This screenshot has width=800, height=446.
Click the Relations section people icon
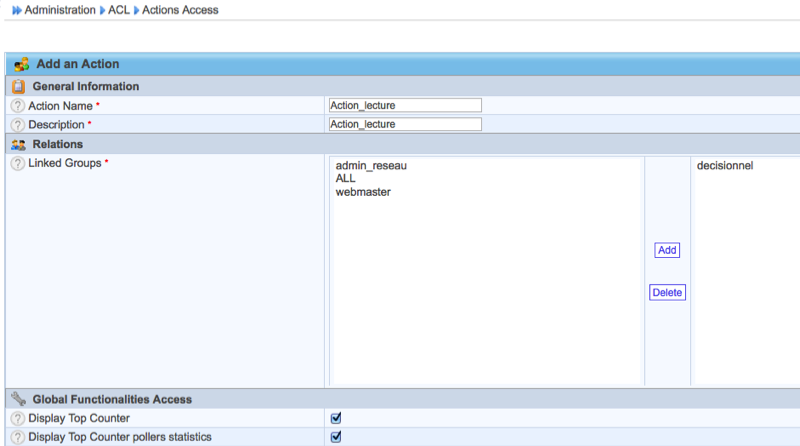pos(18,144)
